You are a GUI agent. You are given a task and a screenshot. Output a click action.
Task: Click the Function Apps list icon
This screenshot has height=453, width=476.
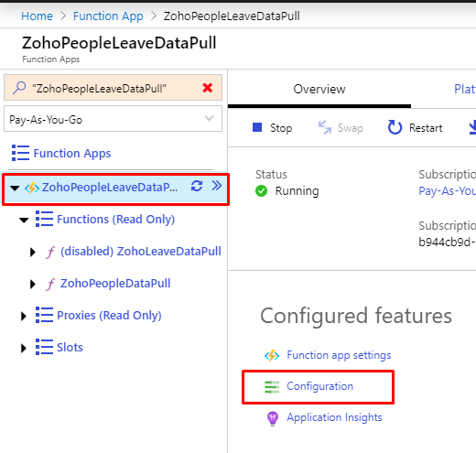(x=20, y=153)
